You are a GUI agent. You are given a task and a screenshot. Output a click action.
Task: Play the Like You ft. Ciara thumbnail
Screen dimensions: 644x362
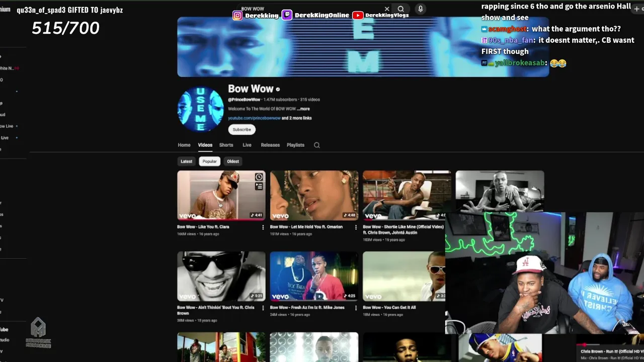pyautogui.click(x=221, y=195)
